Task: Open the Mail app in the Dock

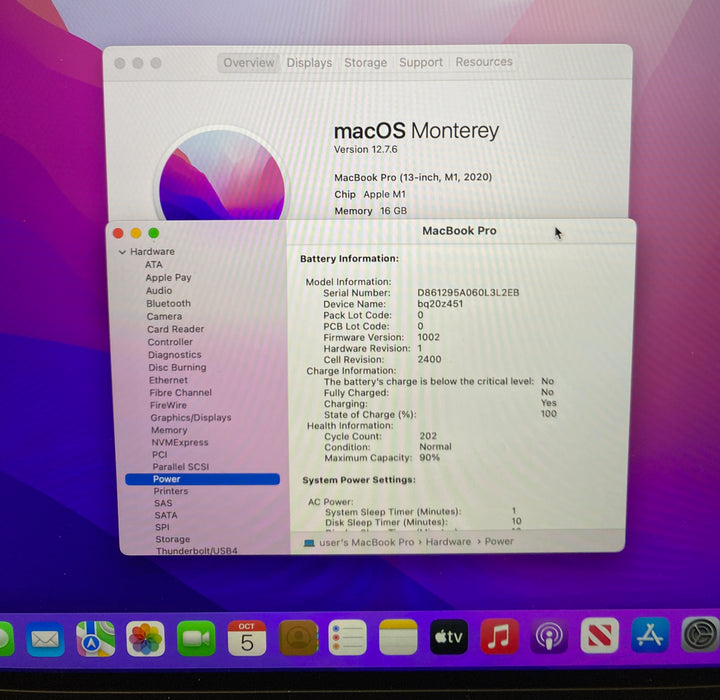Action: tap(45, 638)
